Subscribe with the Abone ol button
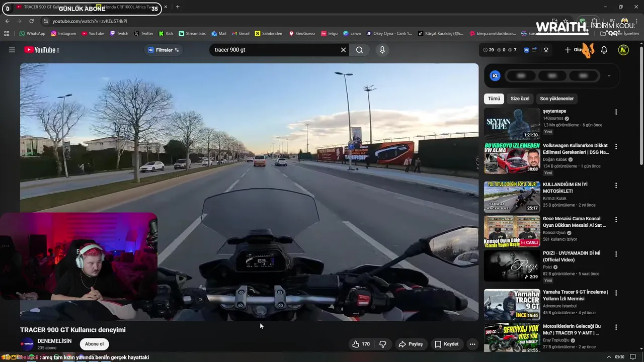The height and width of the screenshot is (362, 644). [x=95, y=344]
